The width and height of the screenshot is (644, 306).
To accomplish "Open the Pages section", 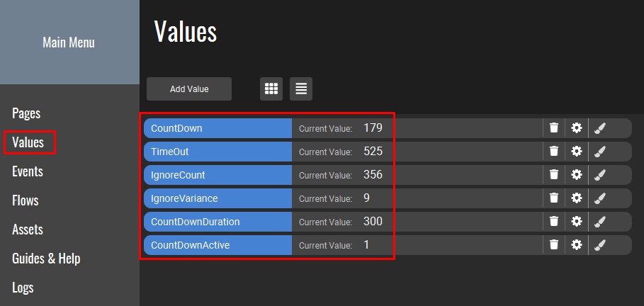I will 26,113.
